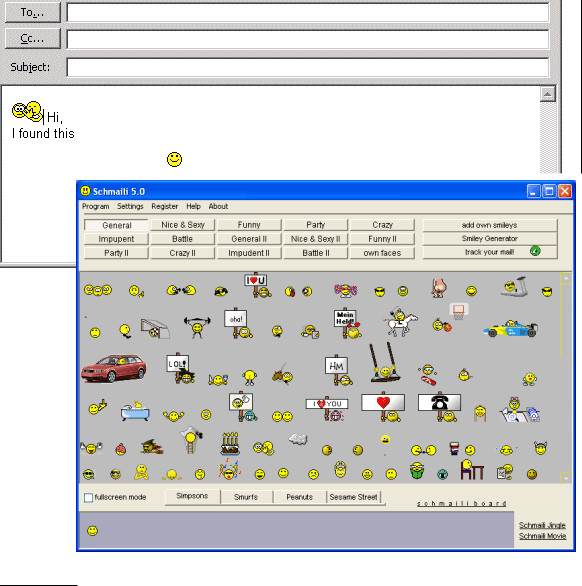582x586 pixels.
Task: Open the About menu
Action: pos(218,206)
